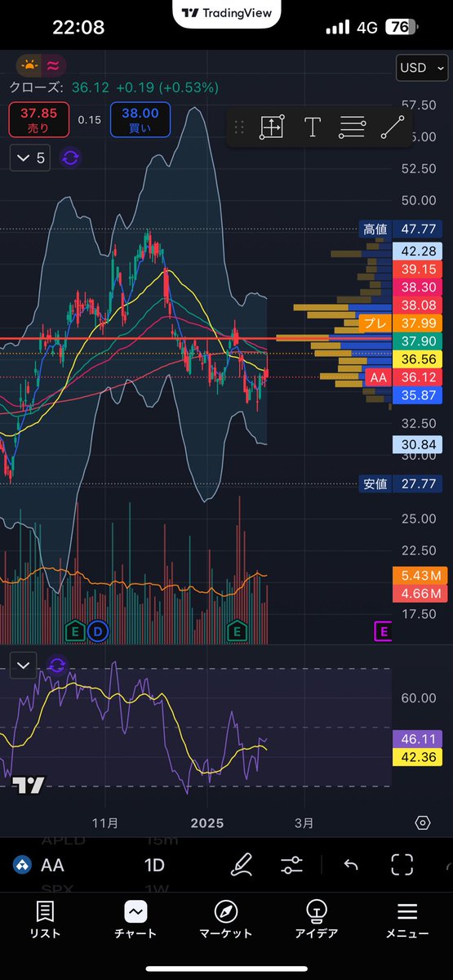Tap the purple refresh icon in RSI pane
Screen dimensions: 453x980
[56, 665]
